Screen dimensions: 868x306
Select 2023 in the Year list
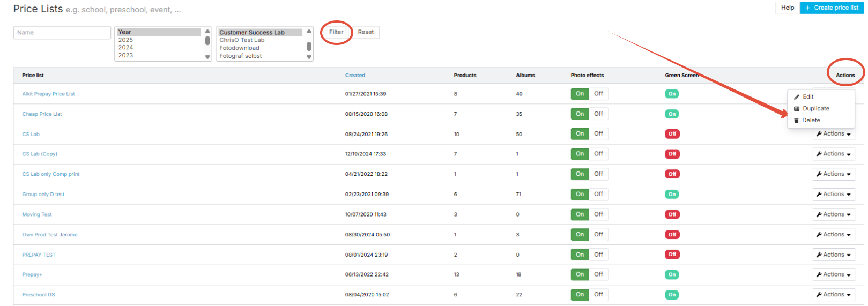125,55
